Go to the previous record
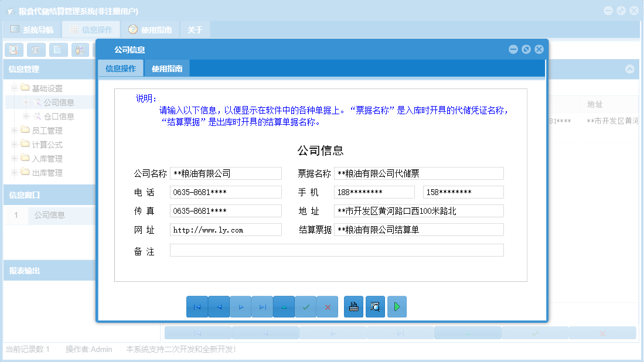644x362 pixels. tap(219, 306)
